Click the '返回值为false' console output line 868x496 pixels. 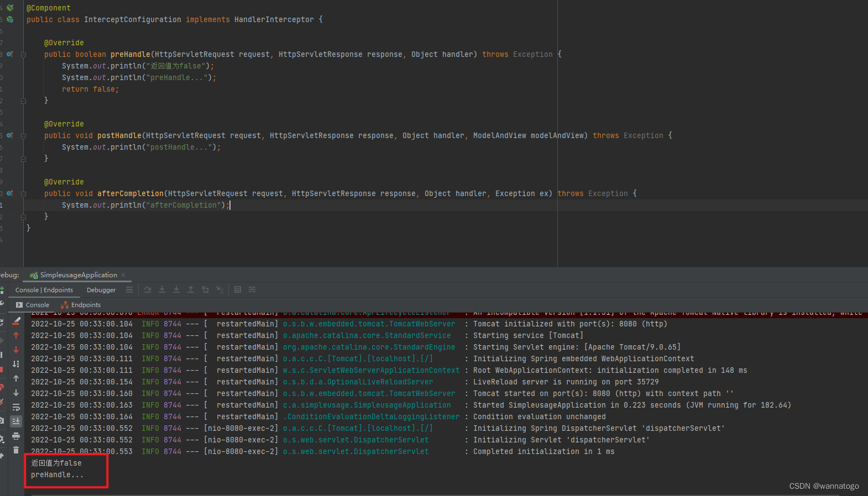[x=56, y=463]
